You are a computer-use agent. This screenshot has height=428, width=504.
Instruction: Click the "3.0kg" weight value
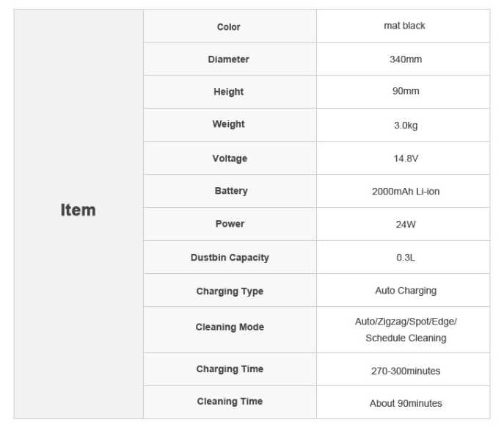point(406,126)
